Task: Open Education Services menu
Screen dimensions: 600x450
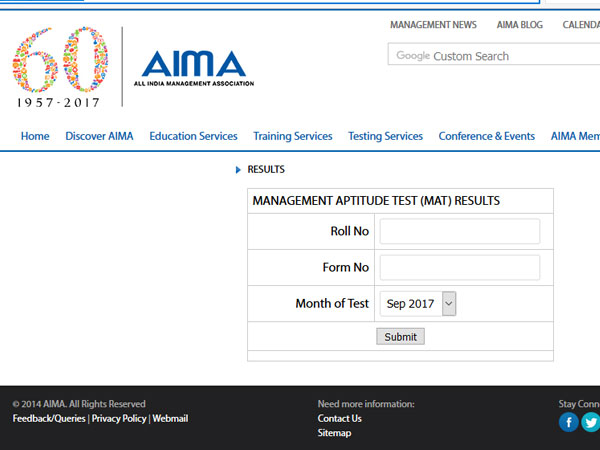Action: pyautogui.click(x=193, y=136)
